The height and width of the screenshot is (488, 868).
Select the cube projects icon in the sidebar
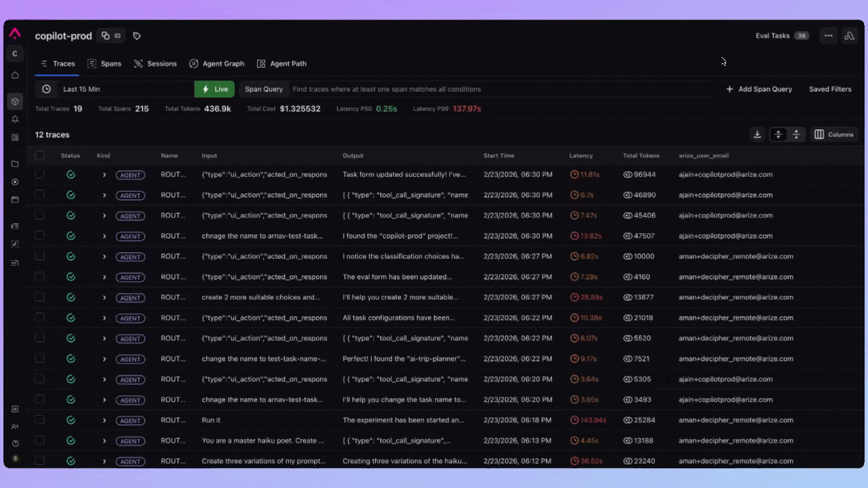pyautogui.click(x=15, y=102)
